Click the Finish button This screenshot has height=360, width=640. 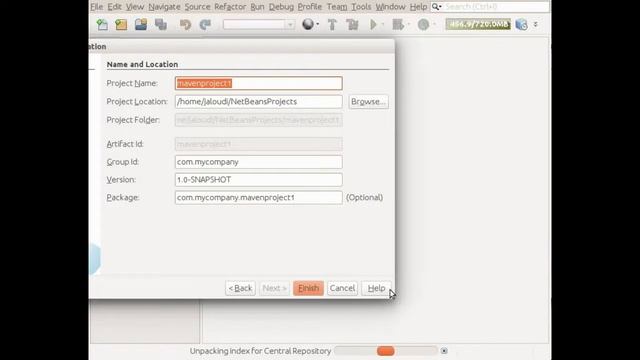pos(308,288)
